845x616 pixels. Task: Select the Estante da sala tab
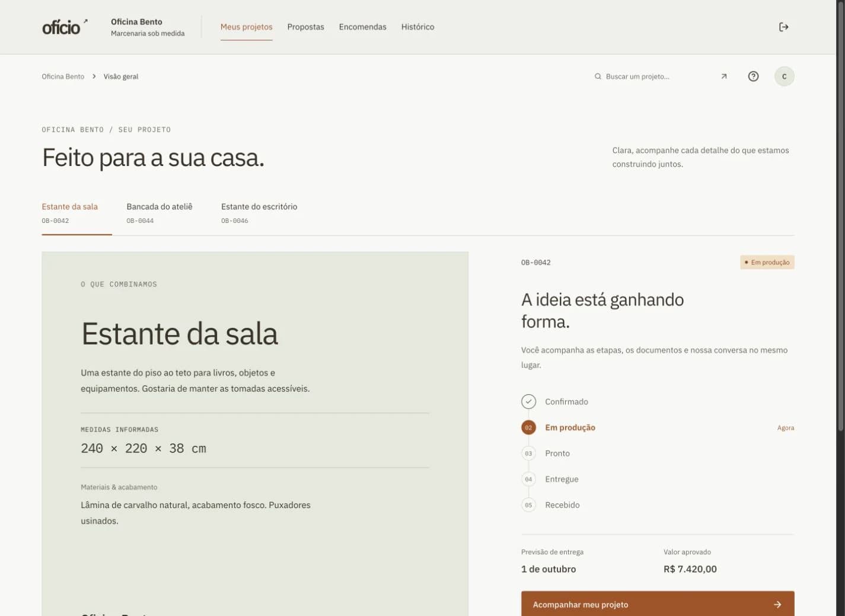click(76, 213)
